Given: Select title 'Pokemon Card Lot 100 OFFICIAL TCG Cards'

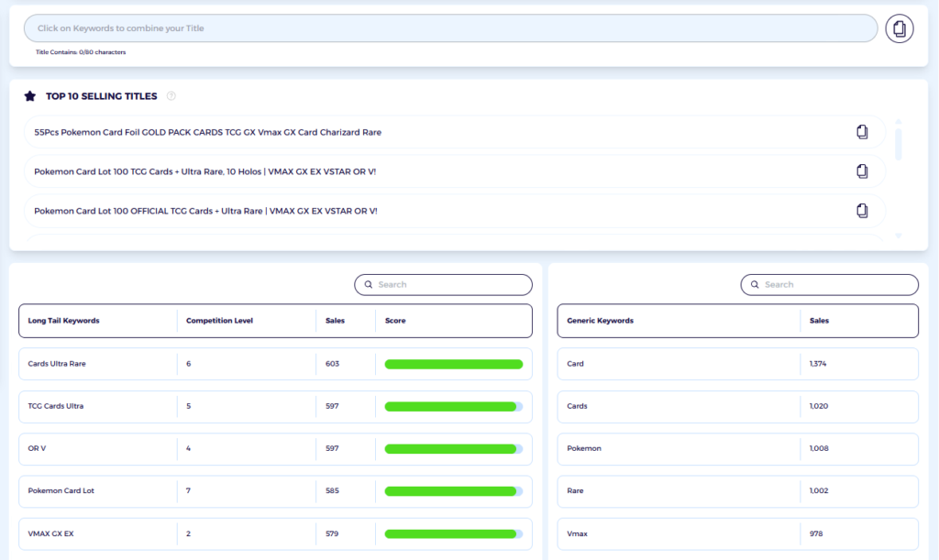Looking at the screenshot, I should 205,211.
